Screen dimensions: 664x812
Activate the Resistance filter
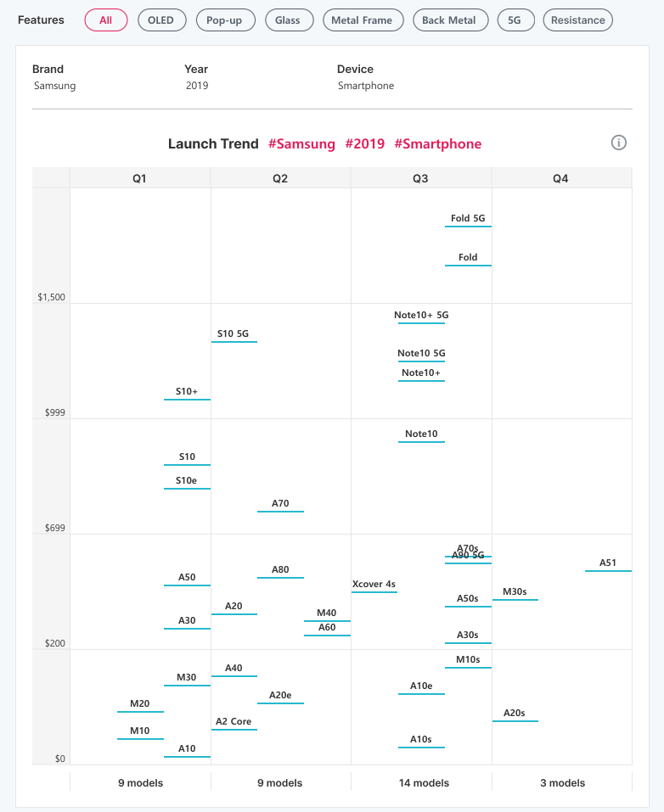(577, 20)
